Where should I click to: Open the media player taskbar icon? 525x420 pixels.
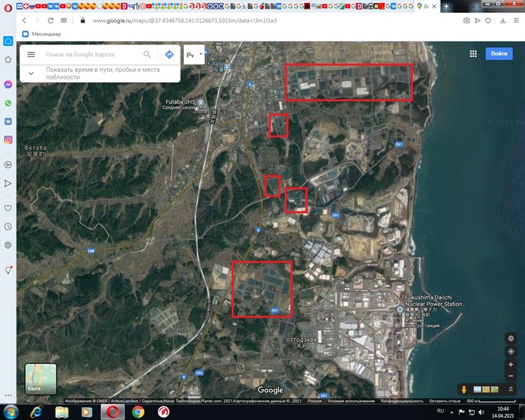87,412
